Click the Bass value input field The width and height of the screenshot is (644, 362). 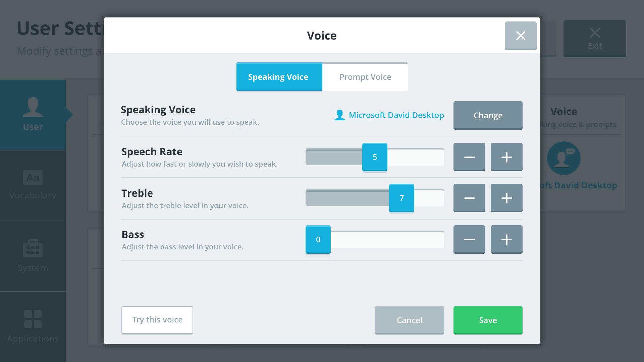pyautogui.click(x=318, y=239)
